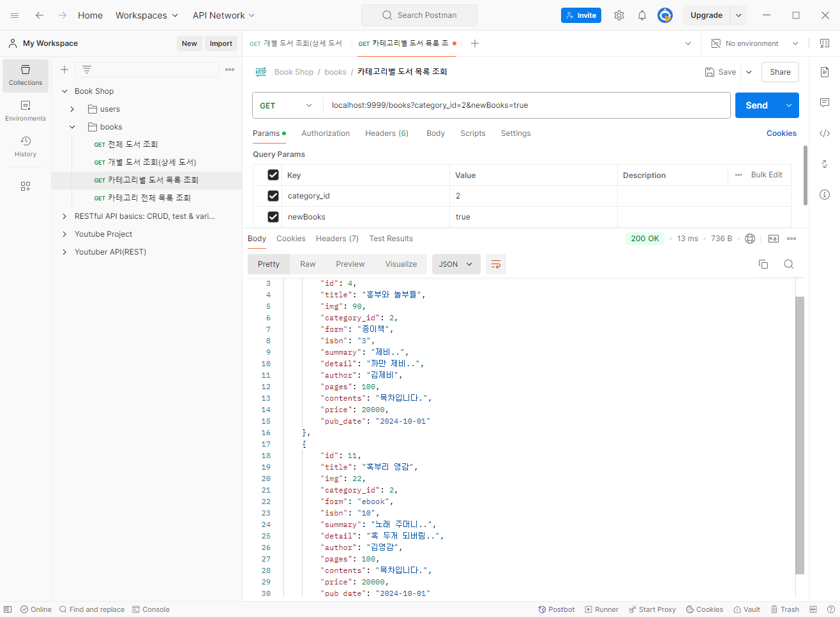Collapse the books folder
This screenshot has width=840, height=617.
(x=72, y=127)
